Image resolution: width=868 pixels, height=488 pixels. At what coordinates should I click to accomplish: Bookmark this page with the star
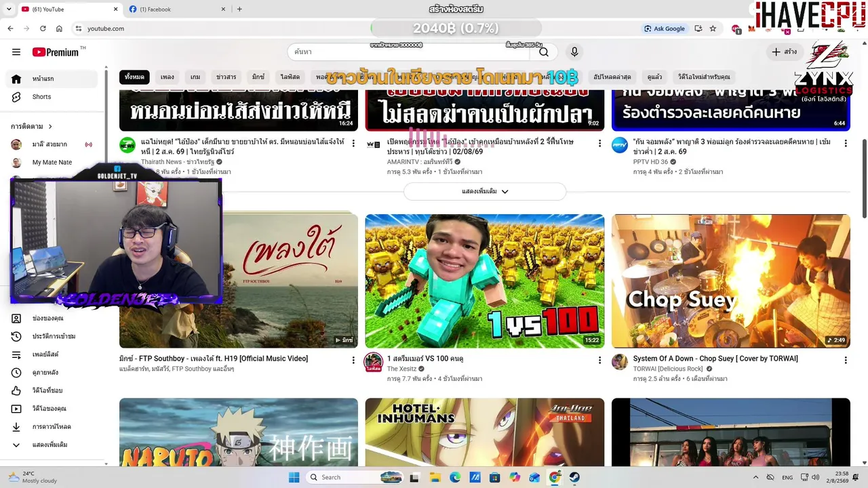(713, 28)
